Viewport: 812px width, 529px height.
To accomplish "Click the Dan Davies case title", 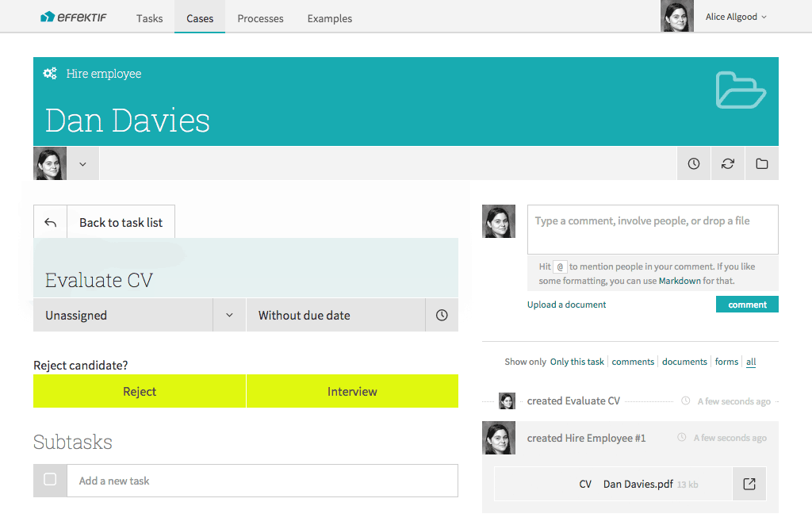I will pos(128,121).
